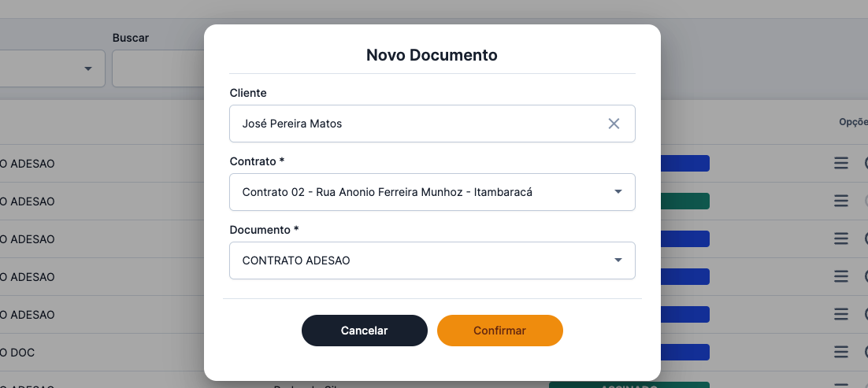The image size is (868, 388).
Task: Open hamburger menu in first table row
Action: tap(841, 164)
